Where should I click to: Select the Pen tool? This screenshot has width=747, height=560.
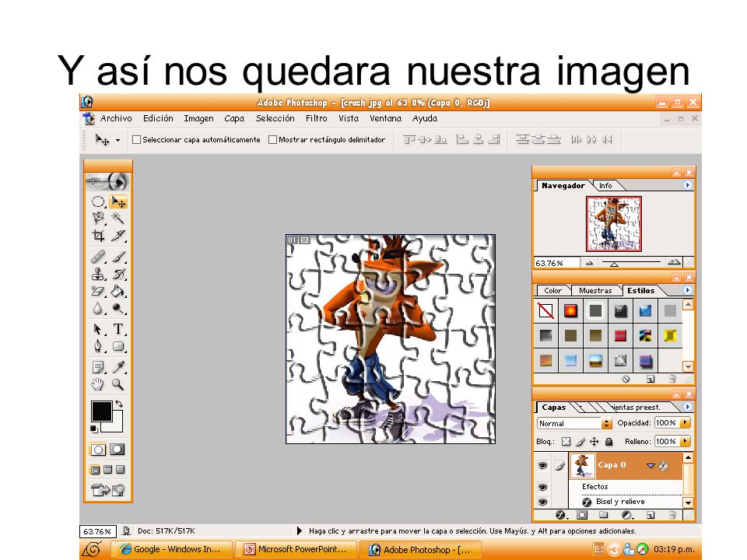coord(98,346)
